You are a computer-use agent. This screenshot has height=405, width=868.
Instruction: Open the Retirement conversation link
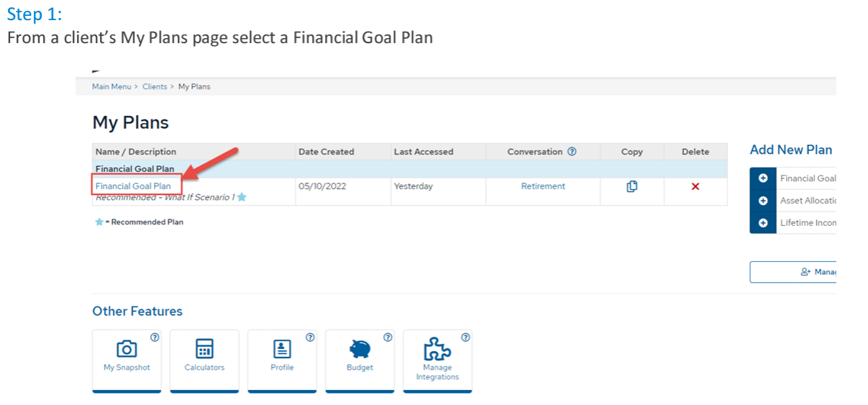click(x=543, y=186)
